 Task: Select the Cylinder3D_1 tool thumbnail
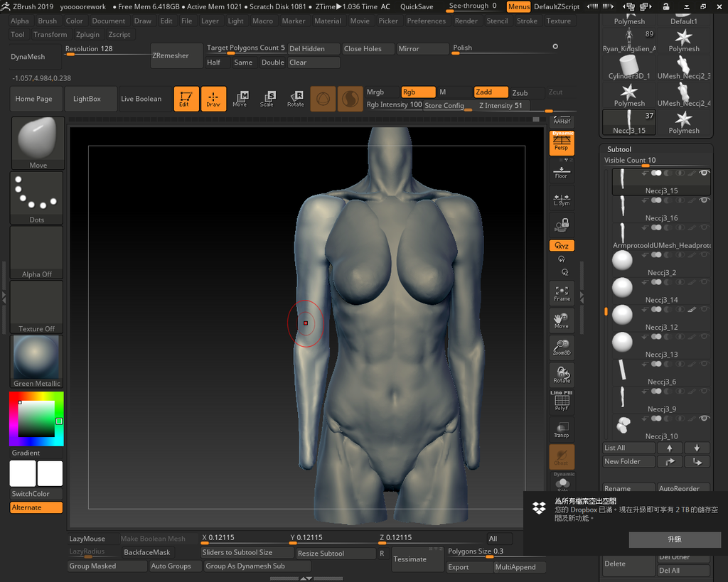click(x=629, y=68)
